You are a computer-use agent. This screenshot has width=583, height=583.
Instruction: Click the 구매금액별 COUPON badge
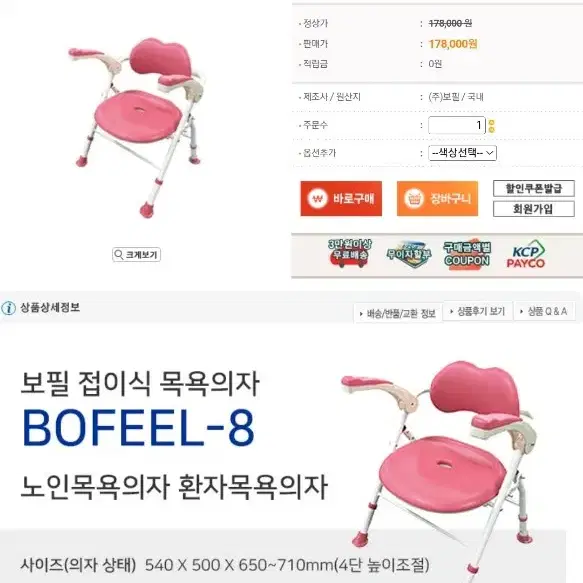click(x=467, y=254)
